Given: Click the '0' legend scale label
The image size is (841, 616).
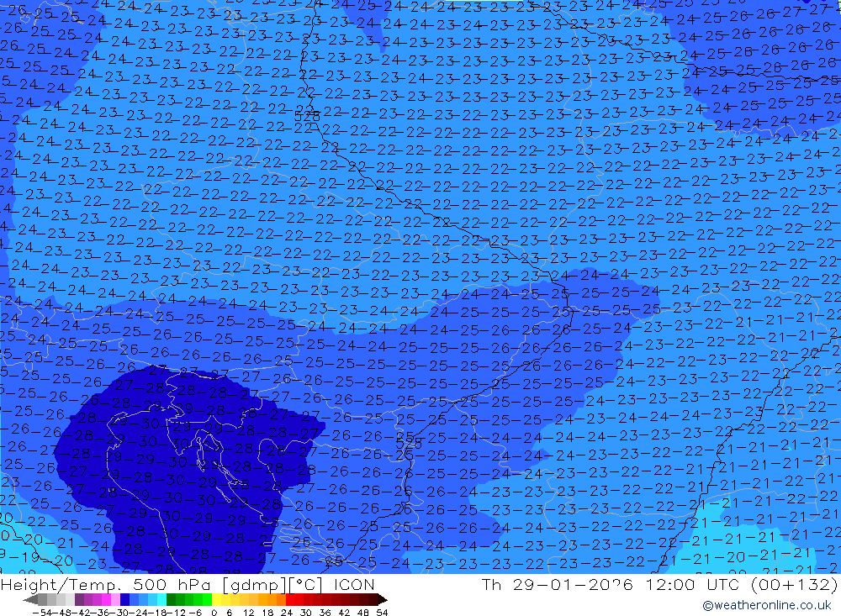Looking at the screenshot, I should point(214,613).
